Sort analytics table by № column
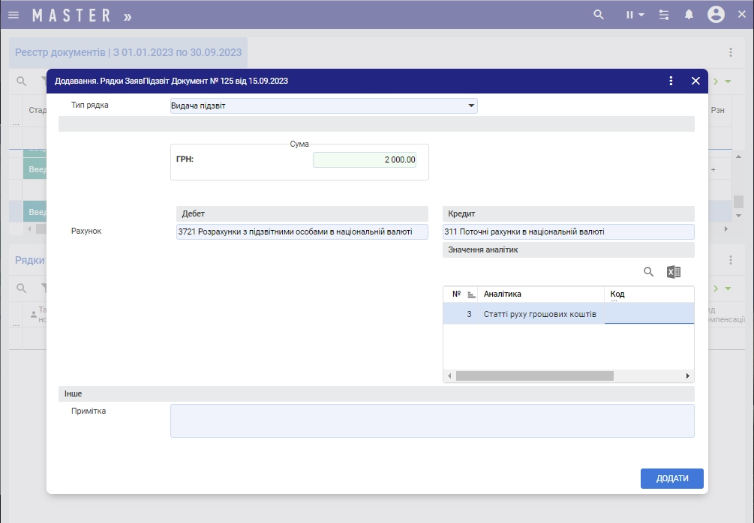754x523 pixels. [471, 294]
